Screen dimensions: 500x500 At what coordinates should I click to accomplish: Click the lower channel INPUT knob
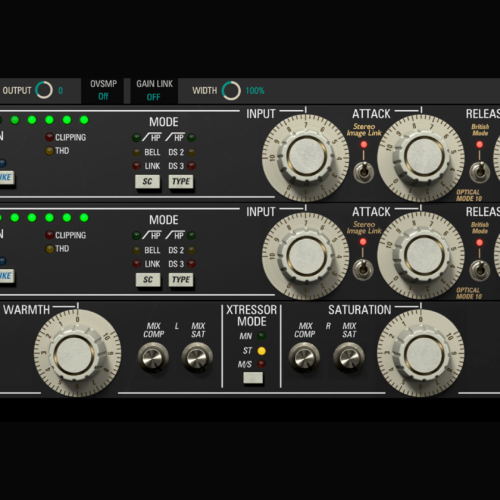[x=306, y=256]
